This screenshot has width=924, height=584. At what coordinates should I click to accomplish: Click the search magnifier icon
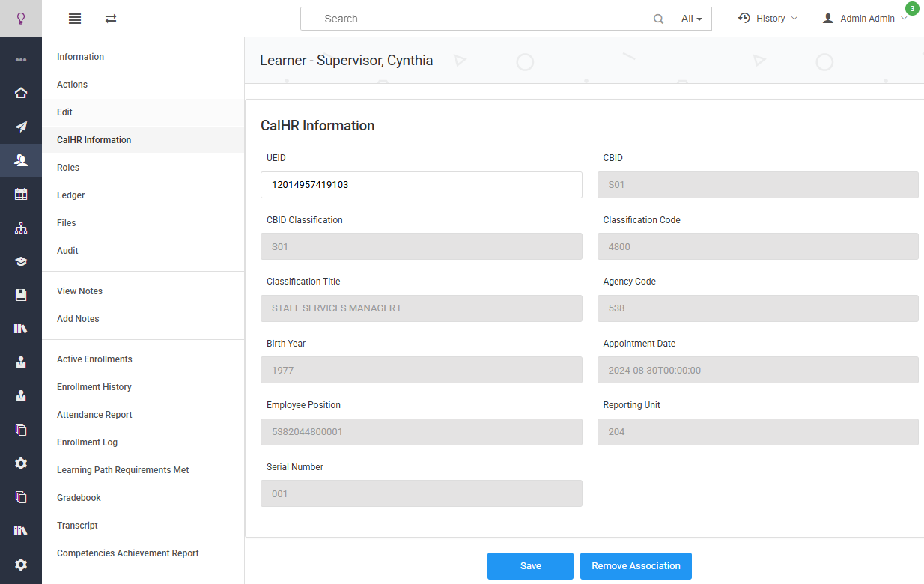tap(658, 18)
